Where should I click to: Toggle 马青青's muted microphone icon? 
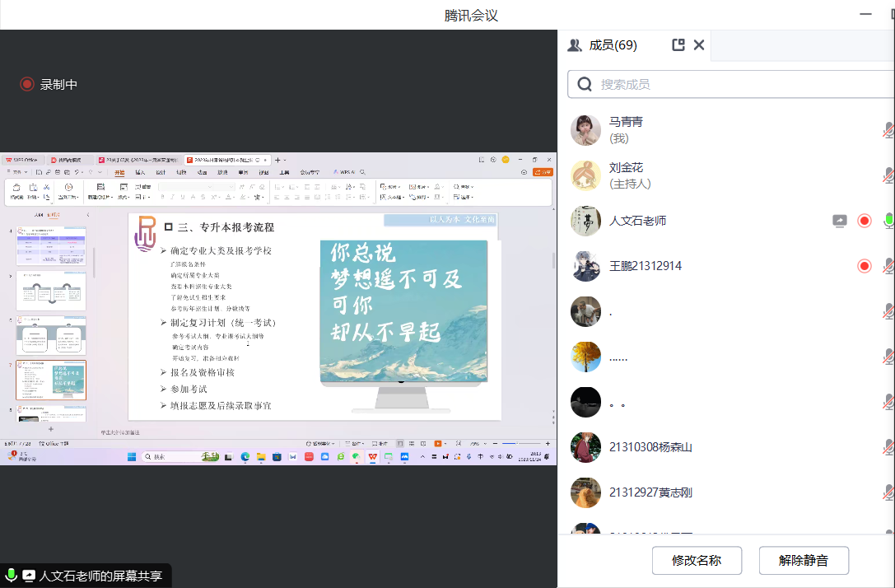point(888,130)
